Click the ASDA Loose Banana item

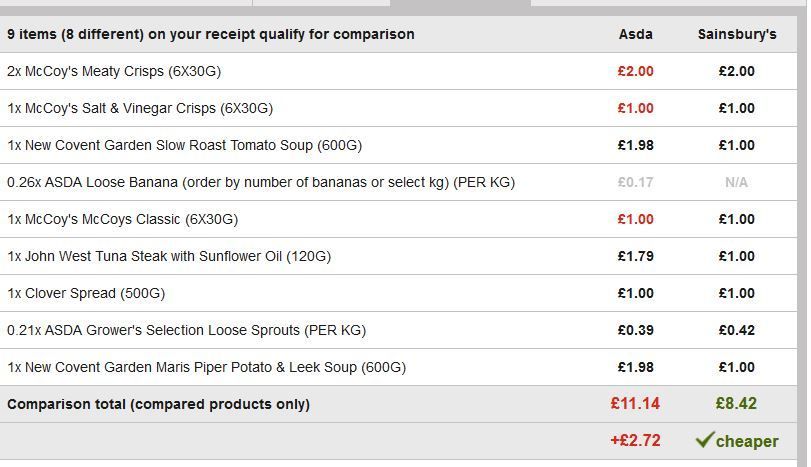(261, 182)
